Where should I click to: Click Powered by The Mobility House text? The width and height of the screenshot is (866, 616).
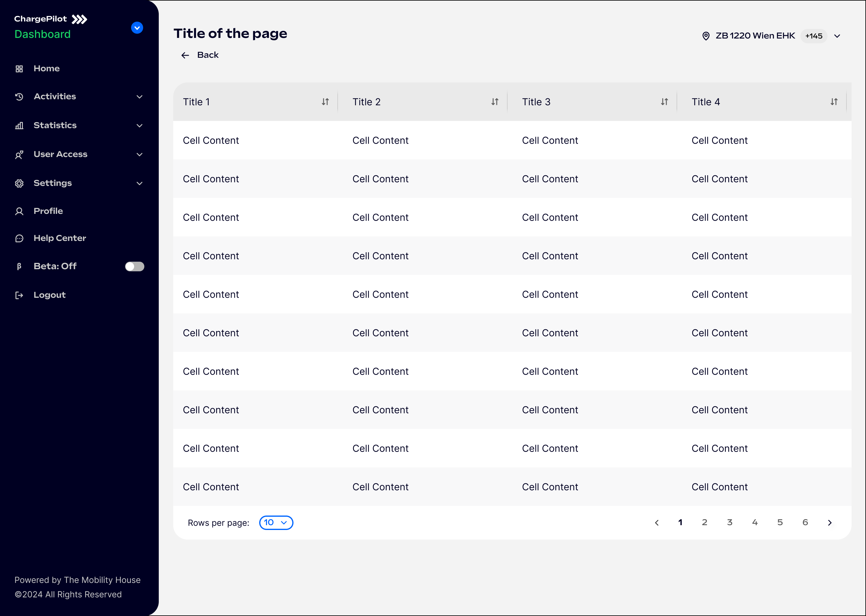tap(77, 580)
